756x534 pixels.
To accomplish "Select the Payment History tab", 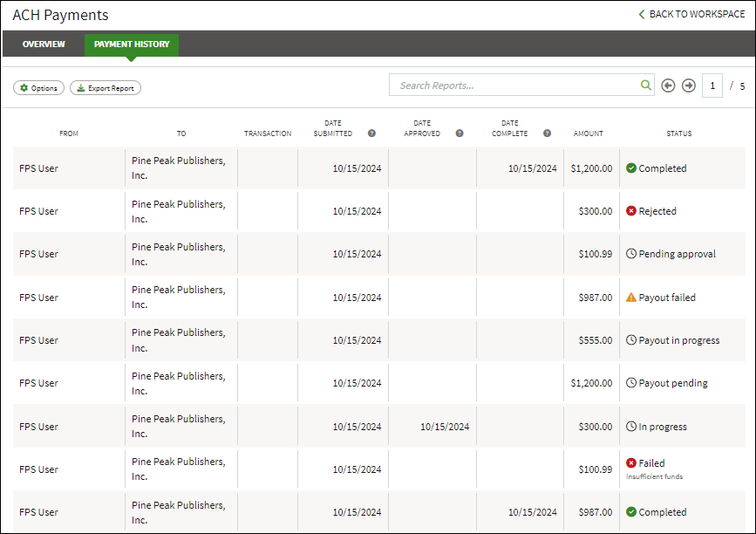I will click(x=132, y=44).
